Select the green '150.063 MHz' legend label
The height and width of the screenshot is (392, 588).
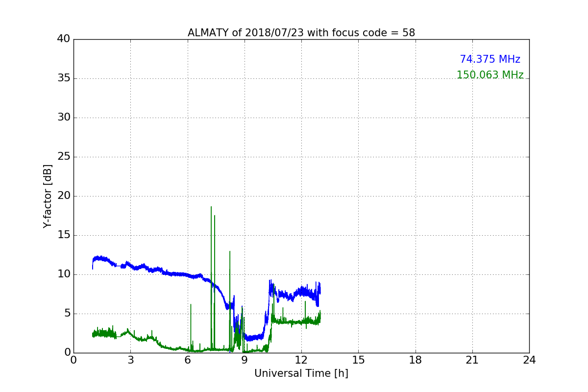coord(490,75)
